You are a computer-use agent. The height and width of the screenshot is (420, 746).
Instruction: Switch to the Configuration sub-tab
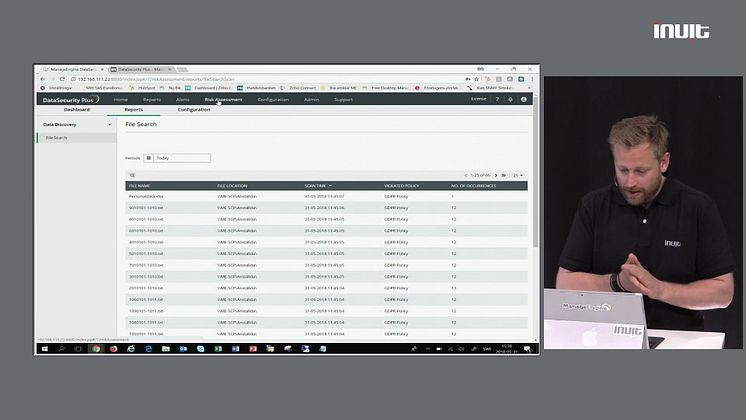[194, 109]
